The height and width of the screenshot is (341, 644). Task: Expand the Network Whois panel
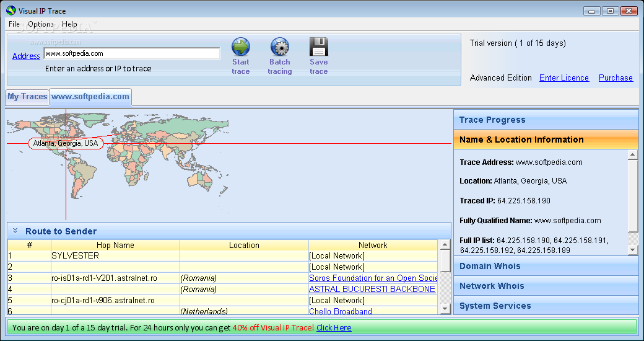coord(546,286)
